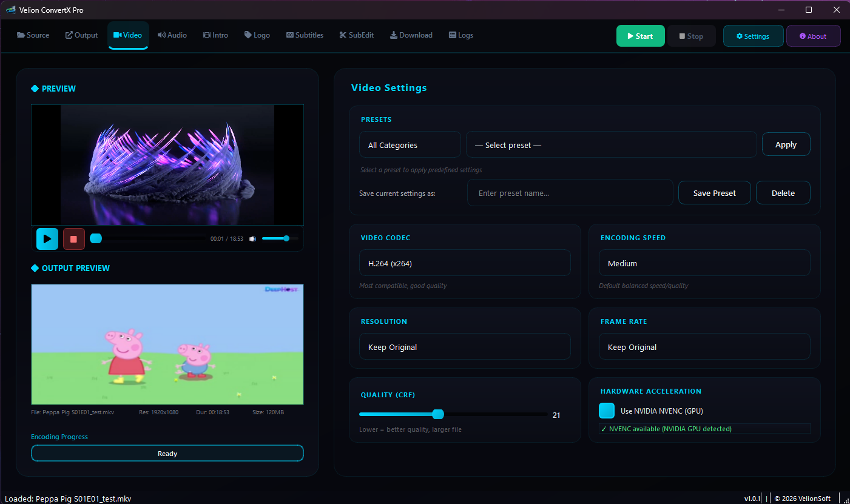Open the Logo tab
850x504 pixels.
coord(257,35)
